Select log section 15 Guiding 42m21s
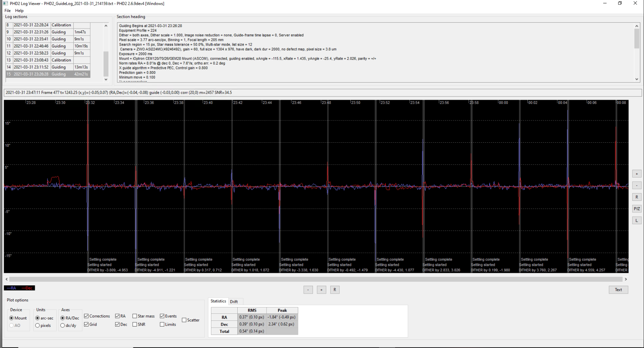 [x=47, y=74]
